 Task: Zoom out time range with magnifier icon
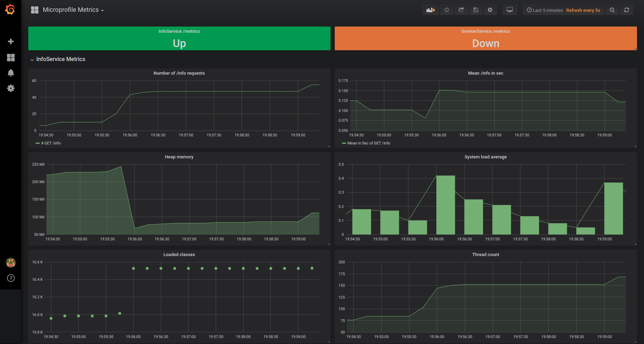(612, 10)
